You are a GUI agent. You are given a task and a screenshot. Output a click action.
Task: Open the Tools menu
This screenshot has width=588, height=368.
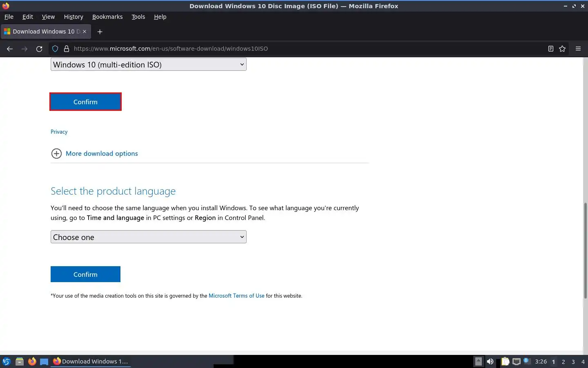pos(138,17)
